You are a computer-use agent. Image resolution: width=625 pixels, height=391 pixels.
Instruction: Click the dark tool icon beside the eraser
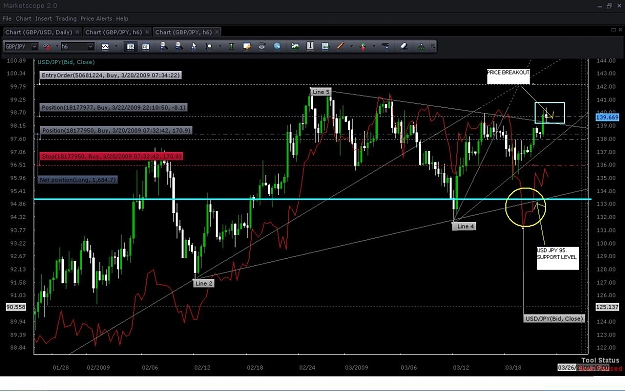pyautogui.click(x=385, y=46)
